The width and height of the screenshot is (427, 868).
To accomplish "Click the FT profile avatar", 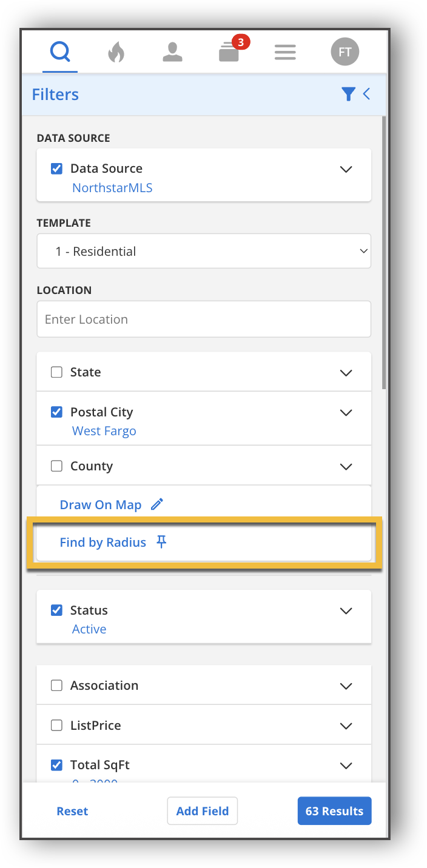I will pyautogui.click(x=345, y=52).
